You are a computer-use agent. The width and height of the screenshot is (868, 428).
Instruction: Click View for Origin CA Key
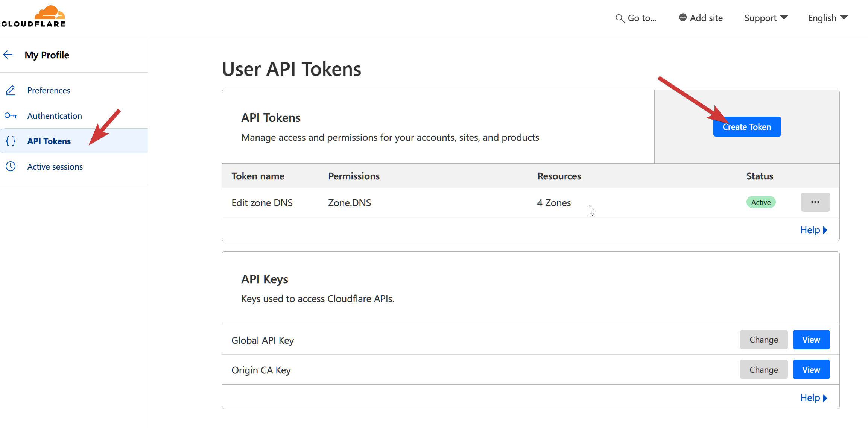(x=811, y=369)
